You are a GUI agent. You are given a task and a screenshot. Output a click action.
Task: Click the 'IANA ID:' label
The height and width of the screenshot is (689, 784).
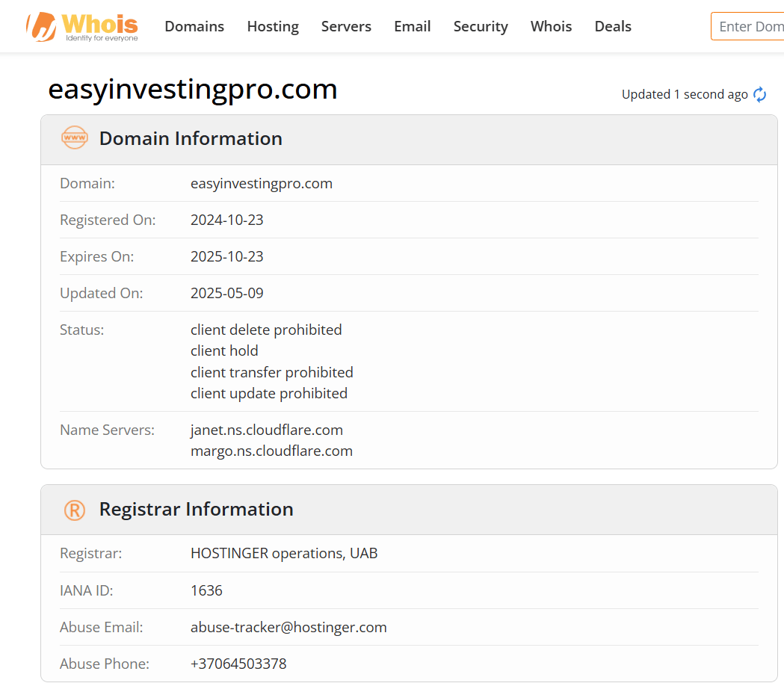87,590
